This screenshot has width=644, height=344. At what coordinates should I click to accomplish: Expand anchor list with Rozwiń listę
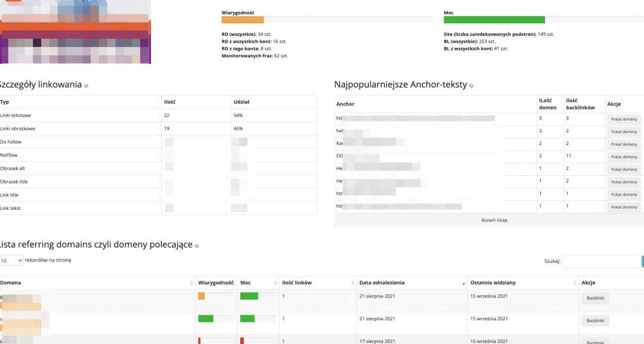coord(494,220)
